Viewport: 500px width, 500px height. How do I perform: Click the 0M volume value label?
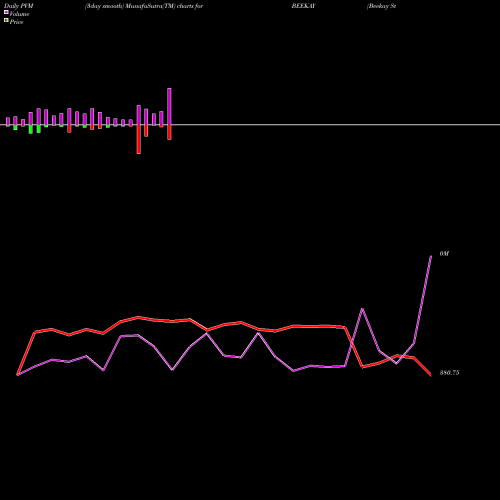point(444,254)
